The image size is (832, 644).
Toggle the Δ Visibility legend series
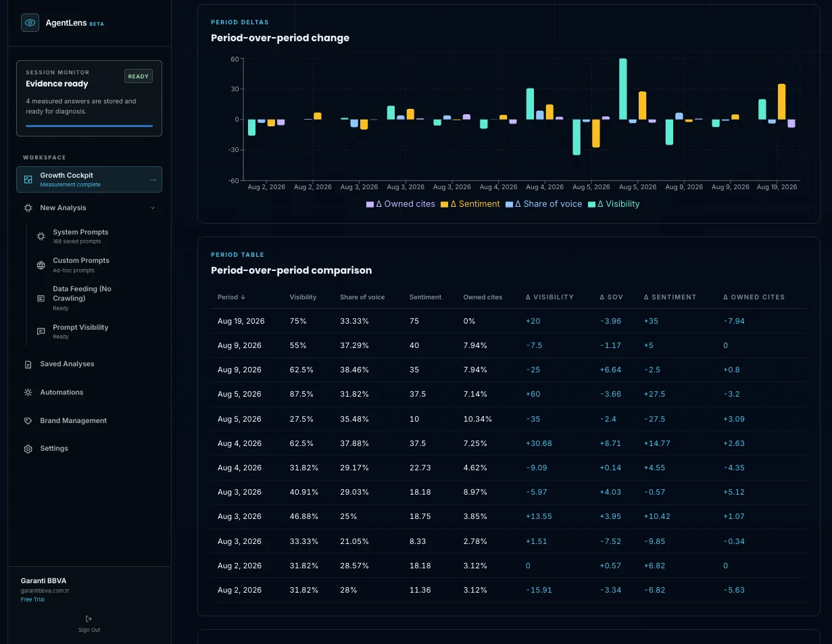614,204
